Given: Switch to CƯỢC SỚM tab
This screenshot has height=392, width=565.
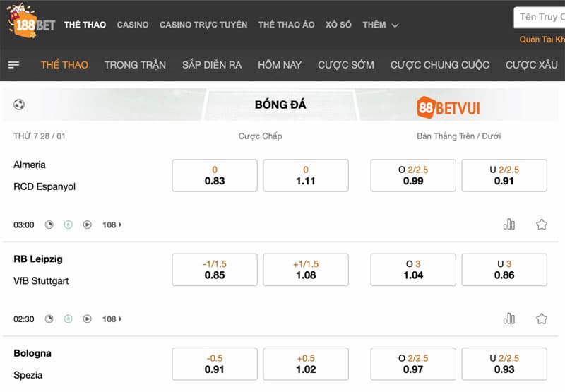Looking at the screenshot, I should (x=346, y=65).
